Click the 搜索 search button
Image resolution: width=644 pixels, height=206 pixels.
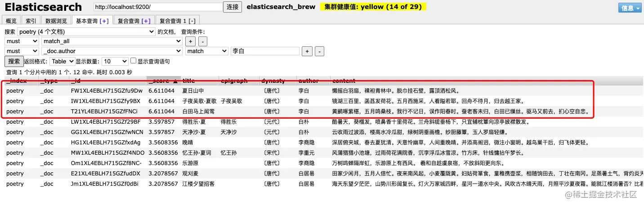pyautogui.click(x=14, y=62)
